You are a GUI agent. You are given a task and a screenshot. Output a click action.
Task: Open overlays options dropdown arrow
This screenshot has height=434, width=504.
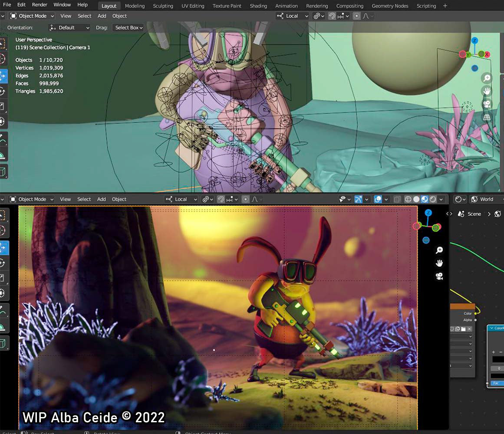click(x=386, y=200)
